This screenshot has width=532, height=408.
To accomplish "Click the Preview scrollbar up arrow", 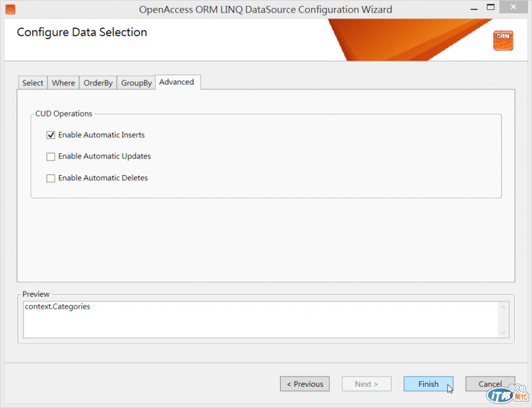I will 503,307.
